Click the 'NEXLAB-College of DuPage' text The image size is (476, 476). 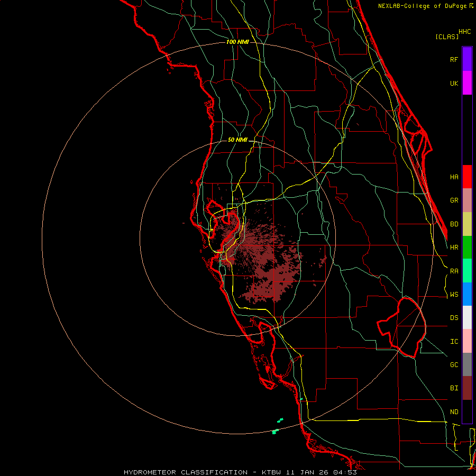click(422, 6)
